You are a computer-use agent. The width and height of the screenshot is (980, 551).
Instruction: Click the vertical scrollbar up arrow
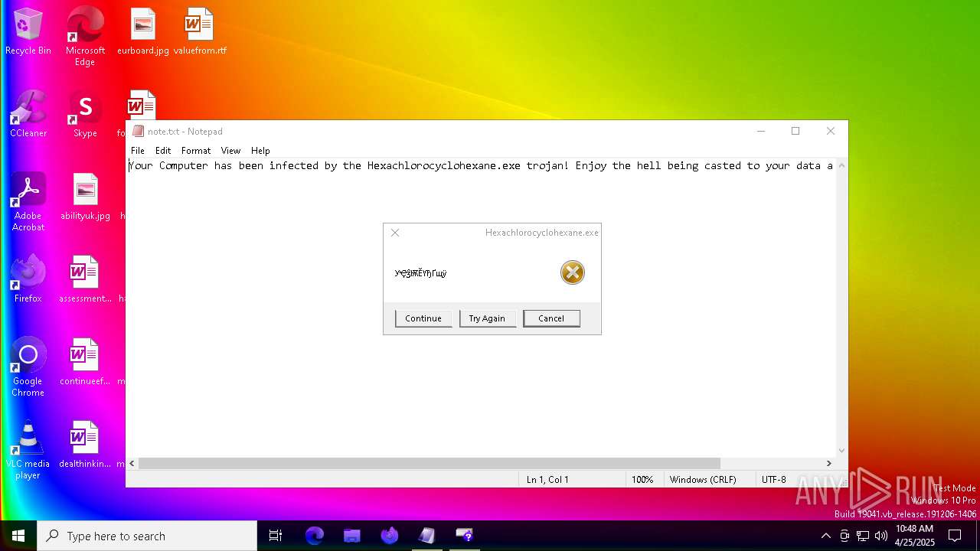point(842,165)
